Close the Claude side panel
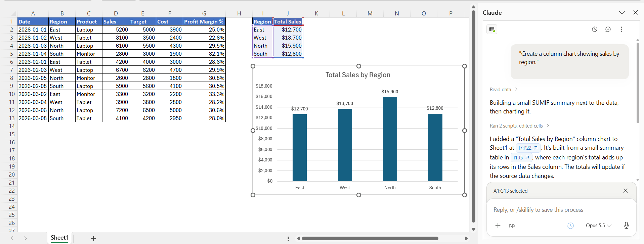Image resolution: width=644 pixels, height=244 pixels. [635, 12]
